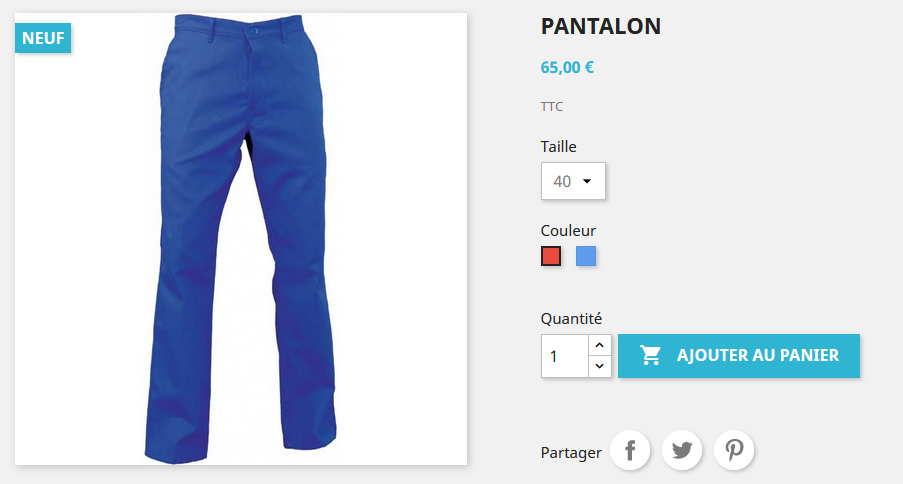Decrease quantity with the down arrow
This screenshot has height=484, width=903.
pos(600,366)
